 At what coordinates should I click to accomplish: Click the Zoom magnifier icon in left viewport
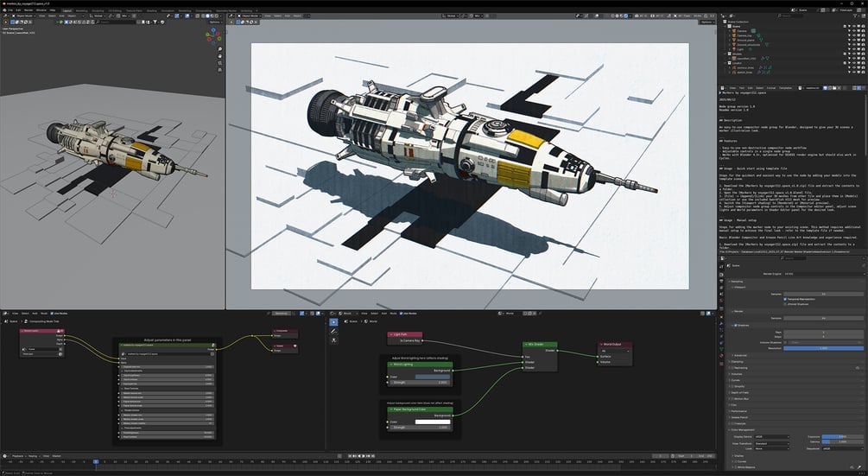[219, 48]
